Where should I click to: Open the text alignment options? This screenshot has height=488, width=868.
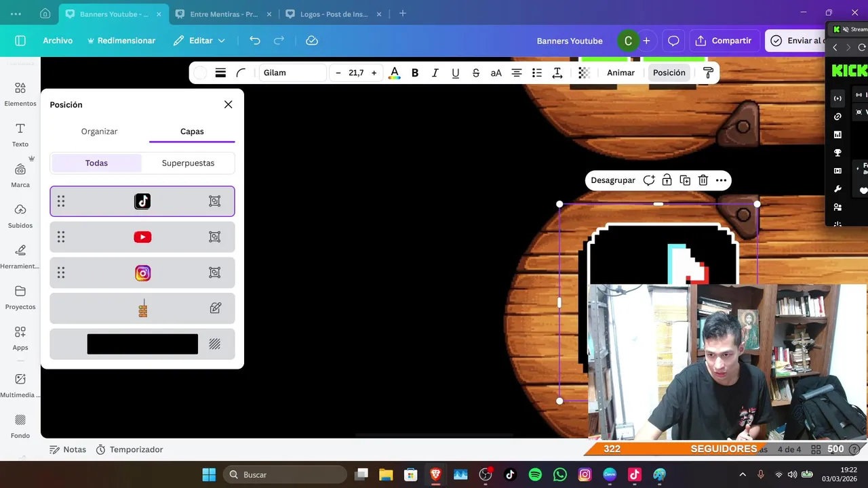pyautogui.click(x=517, y=73)
